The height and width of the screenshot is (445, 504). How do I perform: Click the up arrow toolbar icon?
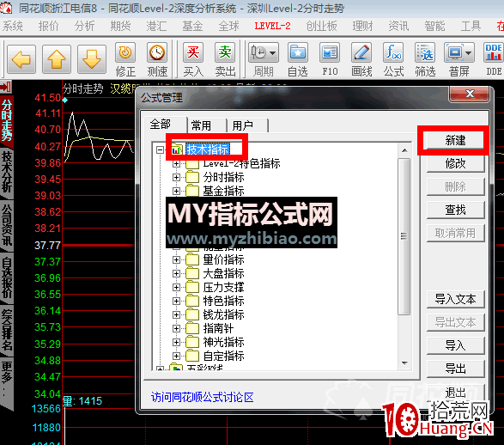(x=57, y=59)
